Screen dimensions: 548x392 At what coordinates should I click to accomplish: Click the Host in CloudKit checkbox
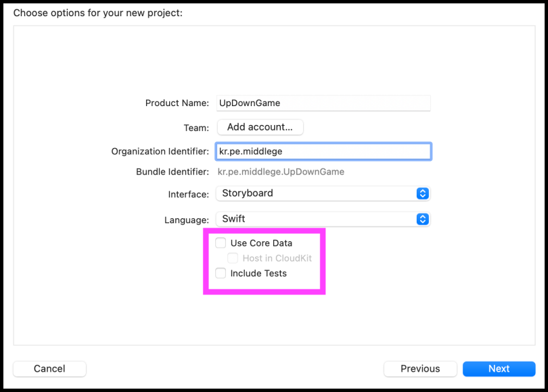233,258
